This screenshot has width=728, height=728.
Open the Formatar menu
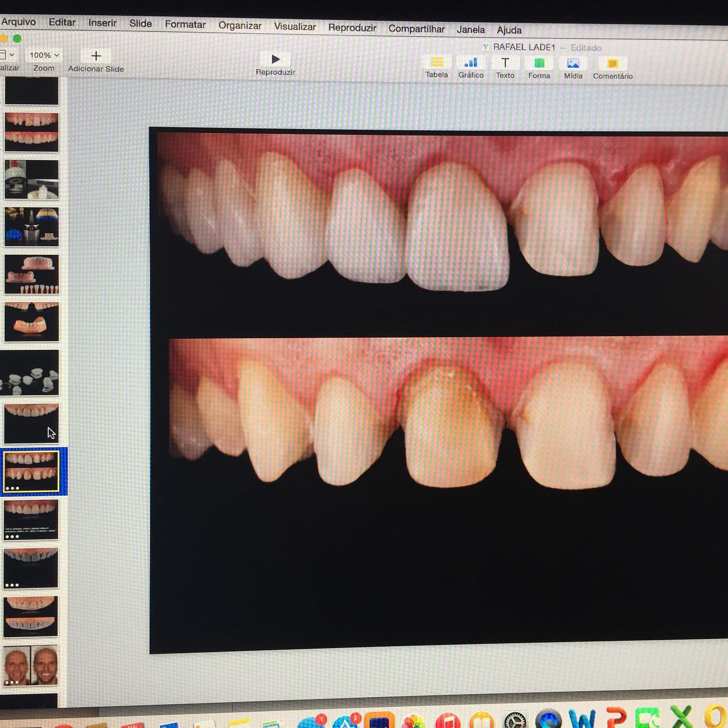tap(185, 24)
